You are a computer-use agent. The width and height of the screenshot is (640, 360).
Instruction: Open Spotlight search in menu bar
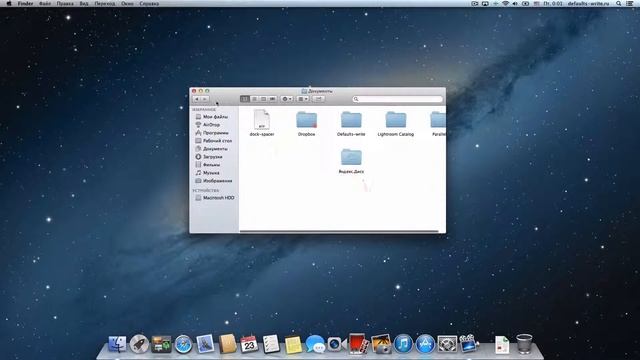[x=619, y=3]
